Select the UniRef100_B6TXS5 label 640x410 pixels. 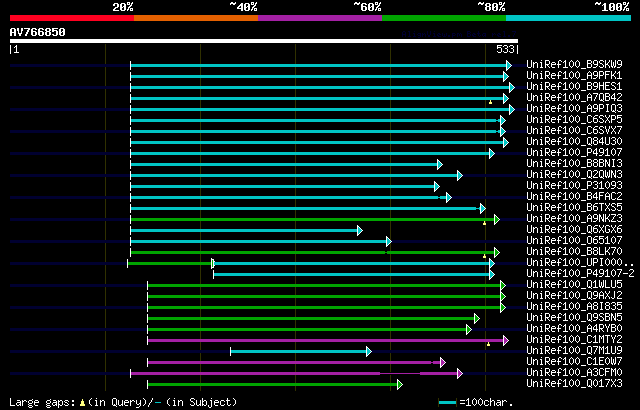click(574, 208)
